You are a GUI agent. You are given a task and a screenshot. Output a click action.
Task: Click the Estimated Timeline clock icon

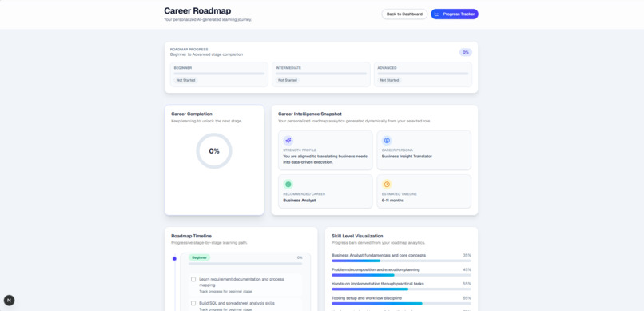pos(387,185)
